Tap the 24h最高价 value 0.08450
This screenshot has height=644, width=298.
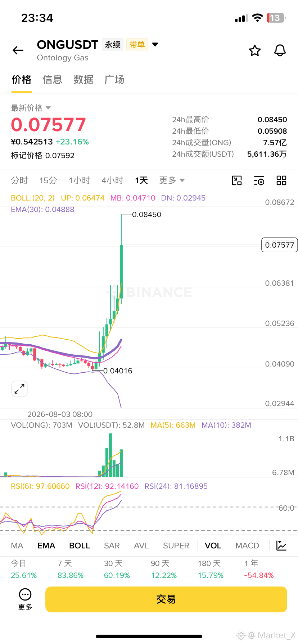pyautogui.click(x=272, y=120)
